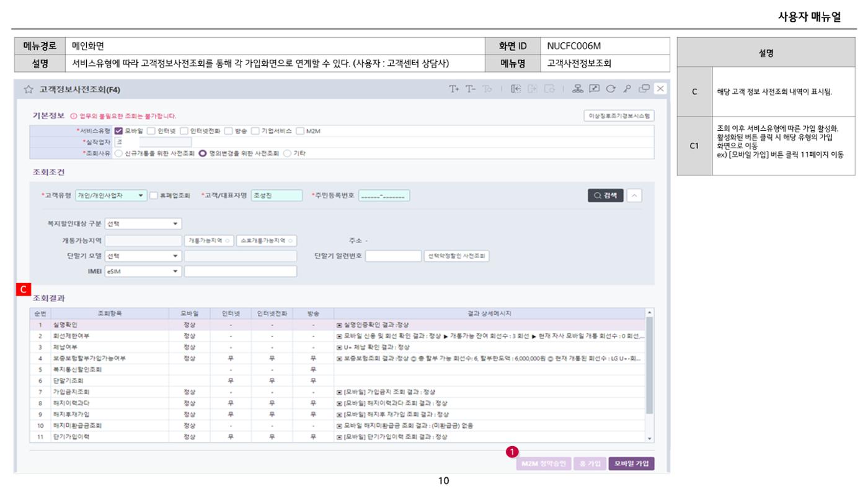Screen dimensions: 868x489
Task: Select the 해지후재가입 row
Action: coord(337,414)
